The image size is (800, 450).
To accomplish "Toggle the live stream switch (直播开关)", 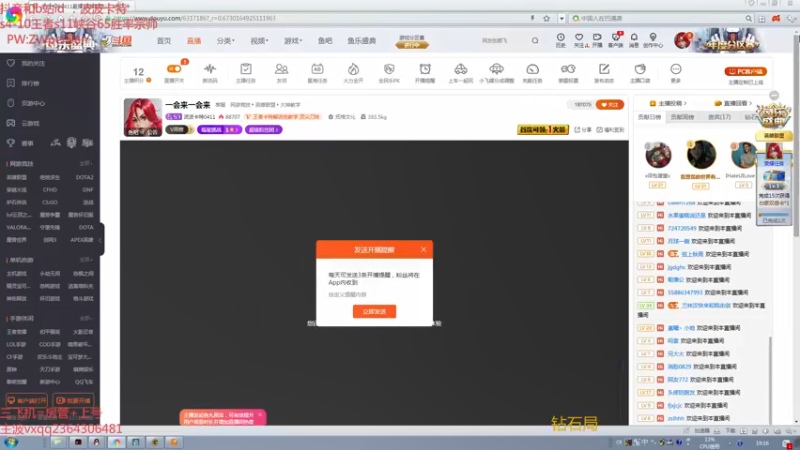I will click(174, 69).
